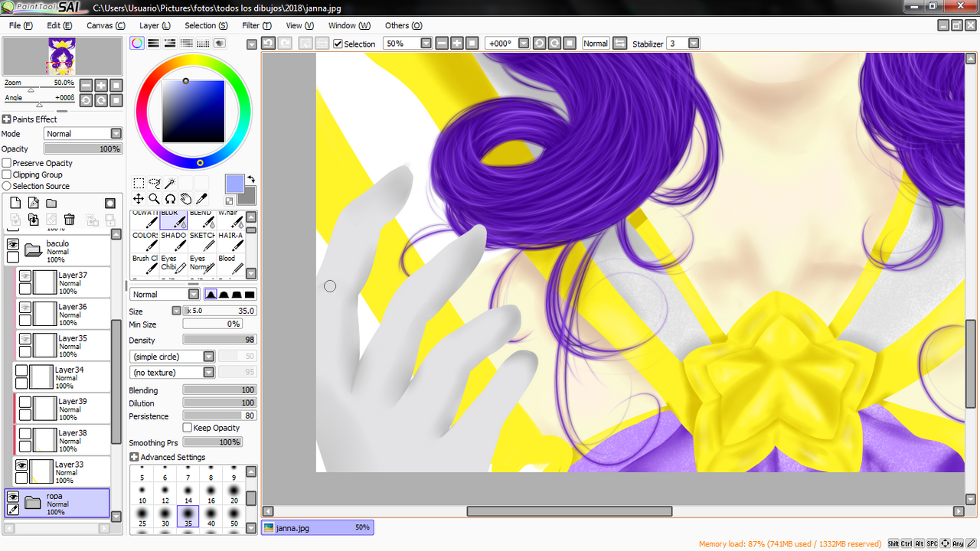Create a new linework layer
This screenshot has width=980, height=551.
click(x=34, y=203)
